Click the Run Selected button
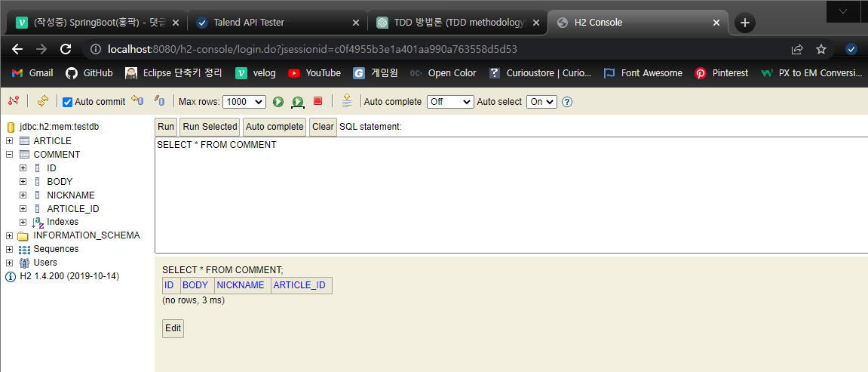 click(x=210, y=127)
